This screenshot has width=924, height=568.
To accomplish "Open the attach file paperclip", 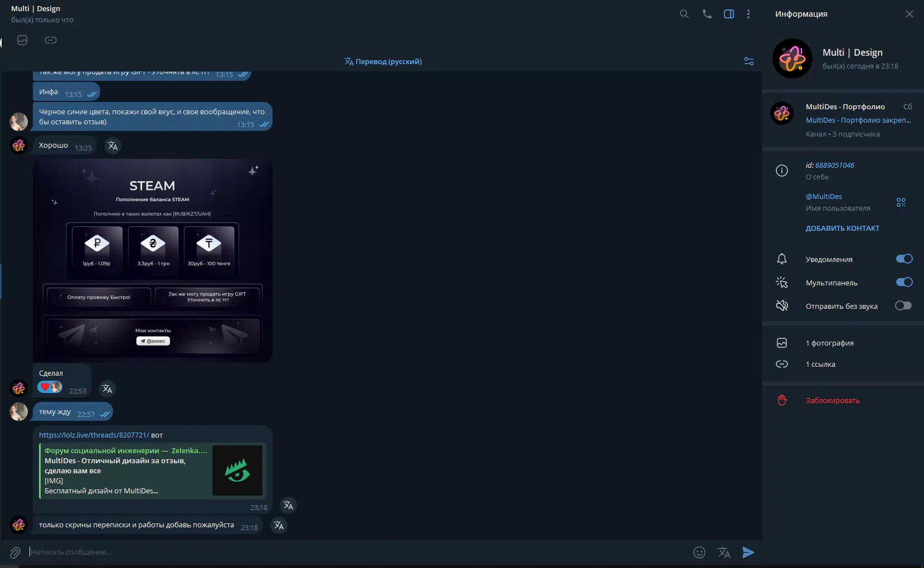I will coord(15,552).
